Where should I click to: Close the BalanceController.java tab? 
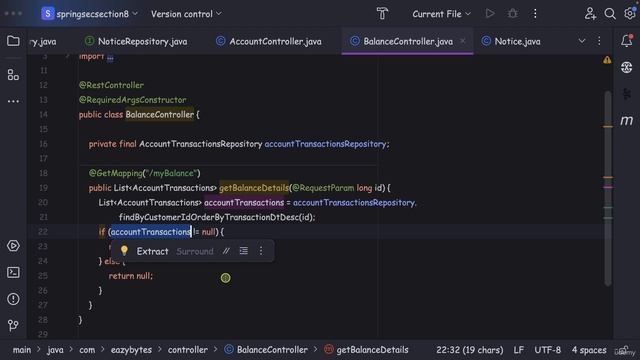coord(463,41)
